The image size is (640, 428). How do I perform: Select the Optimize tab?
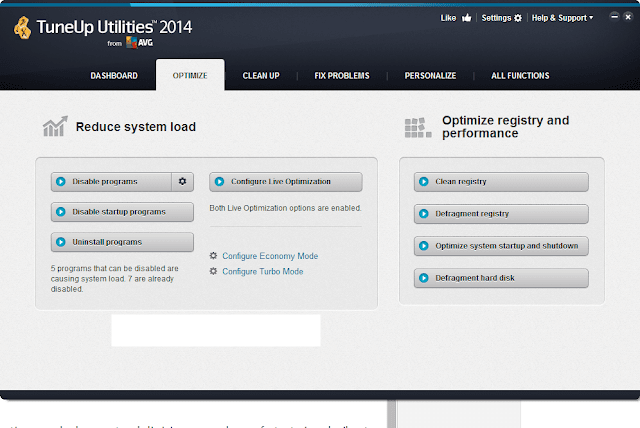click(x=190, y=75)
